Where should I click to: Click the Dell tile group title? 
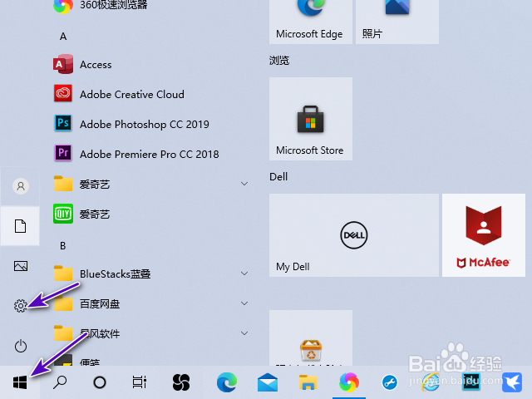coord(278,177)
